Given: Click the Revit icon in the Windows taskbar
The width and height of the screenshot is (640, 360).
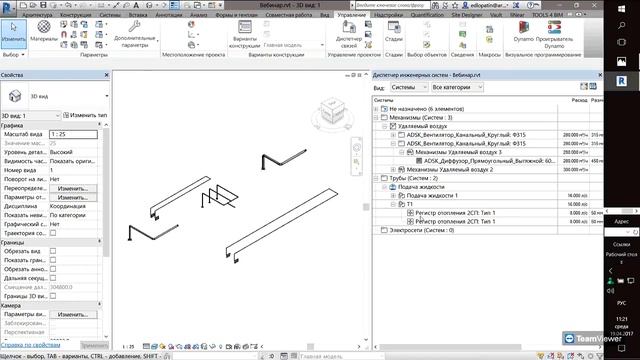Looking at the screenshot, I should pos(622,81).
